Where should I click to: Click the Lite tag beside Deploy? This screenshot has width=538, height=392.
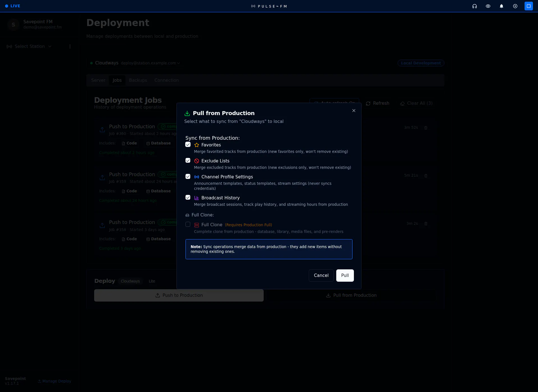point(152,281)
